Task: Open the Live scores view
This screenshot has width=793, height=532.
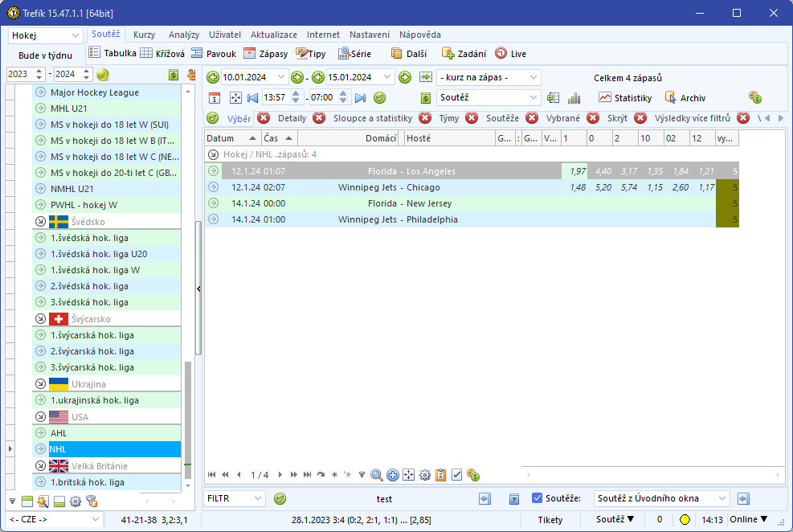Action: point(510,54)
